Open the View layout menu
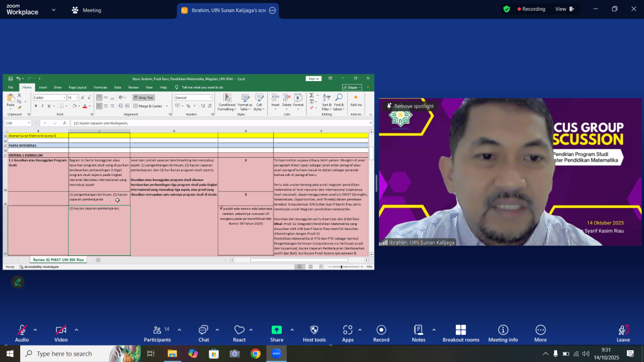Screen dimensions: 644x362 pos(563,9)
